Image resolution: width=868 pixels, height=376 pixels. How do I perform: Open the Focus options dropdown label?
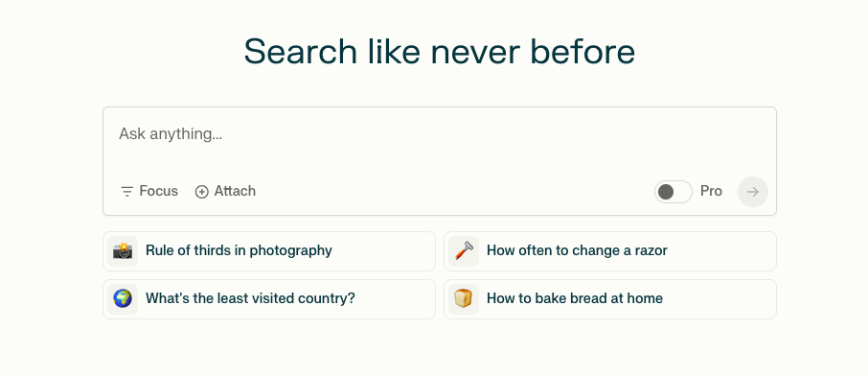[158, 191]
